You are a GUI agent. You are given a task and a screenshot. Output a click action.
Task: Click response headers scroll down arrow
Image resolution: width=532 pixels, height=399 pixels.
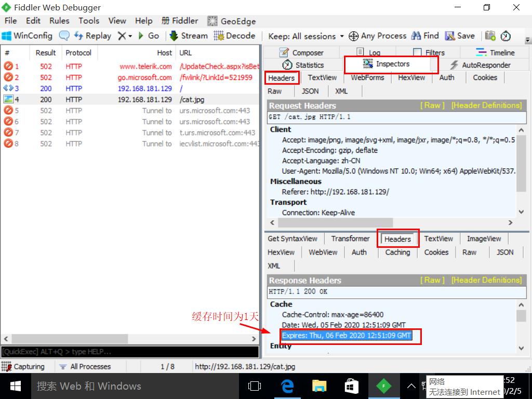click(x=521, y=348)
